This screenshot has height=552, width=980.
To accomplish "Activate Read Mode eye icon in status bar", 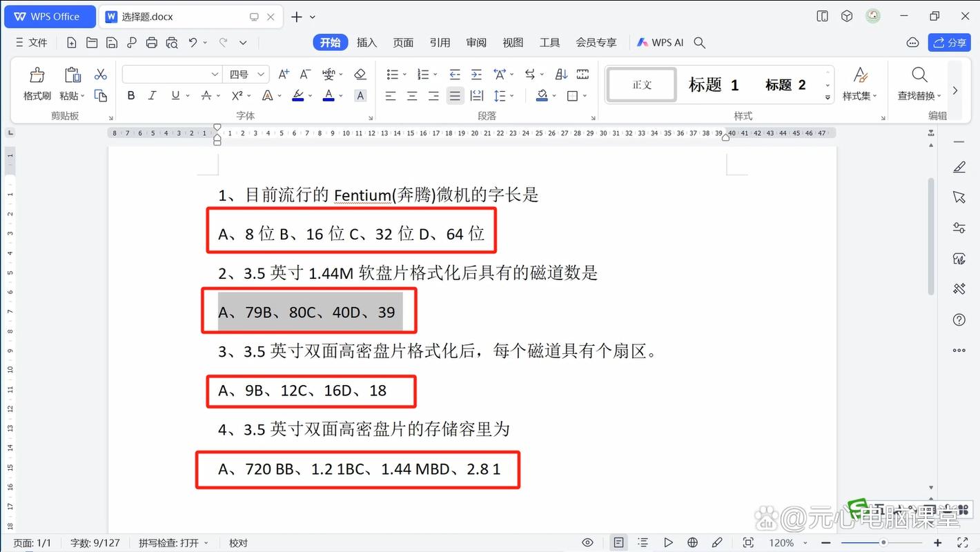I will tap(587, 542).
